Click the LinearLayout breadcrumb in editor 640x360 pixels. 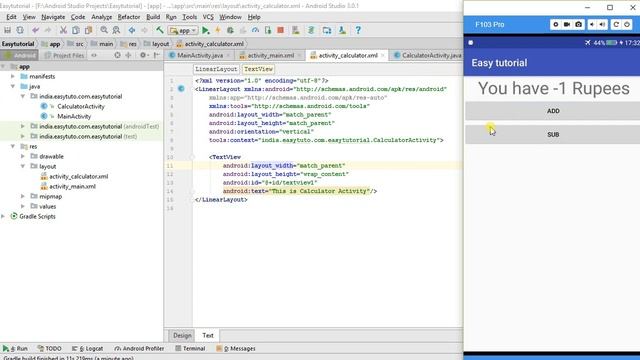coord(216,69)
